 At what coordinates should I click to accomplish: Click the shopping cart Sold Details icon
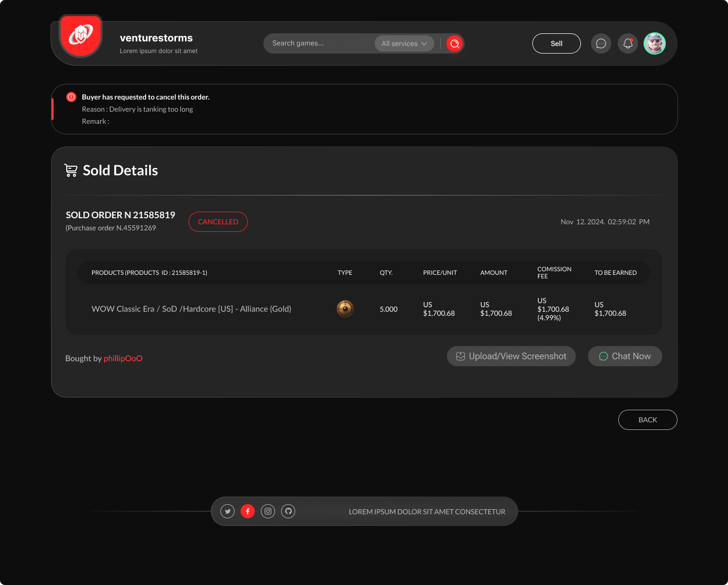pyautogui.click(x=71, y=170)
